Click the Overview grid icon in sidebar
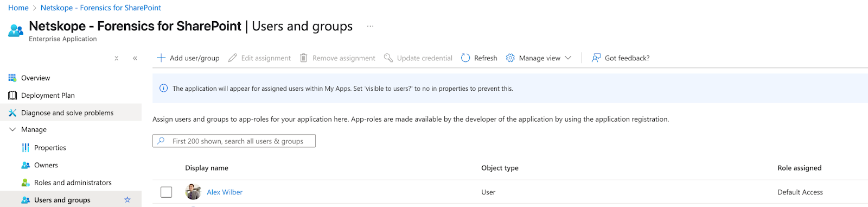Screen dimensions: 868x207 12,78
